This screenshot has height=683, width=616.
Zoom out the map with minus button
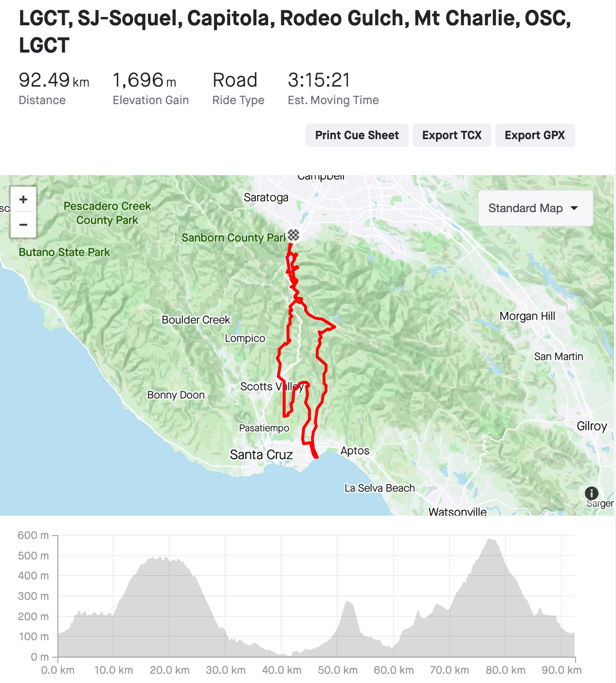tap(23, 225)
